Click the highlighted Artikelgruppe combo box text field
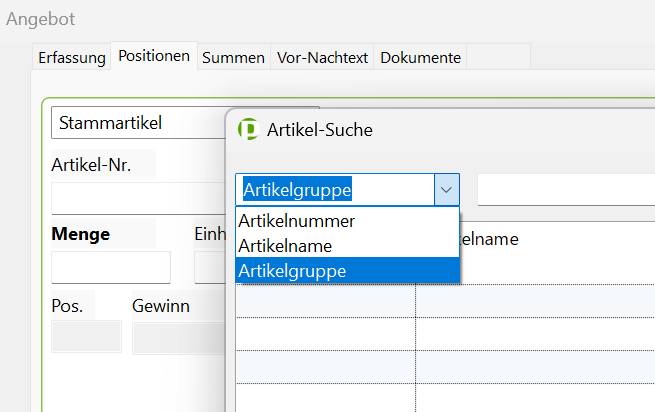 coord(335,189)
